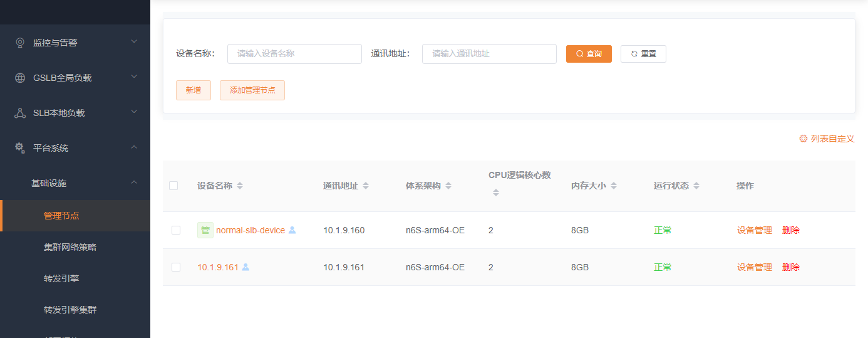Click 删除 for the 10.1.9.161 device
Screen dimensions: 868x338
tap(790, 267)
